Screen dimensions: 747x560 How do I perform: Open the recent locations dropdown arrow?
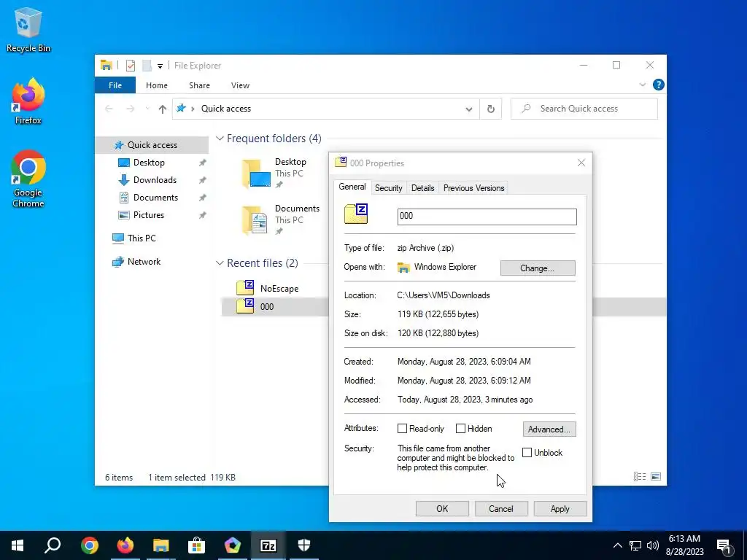[x=147, y=109]
